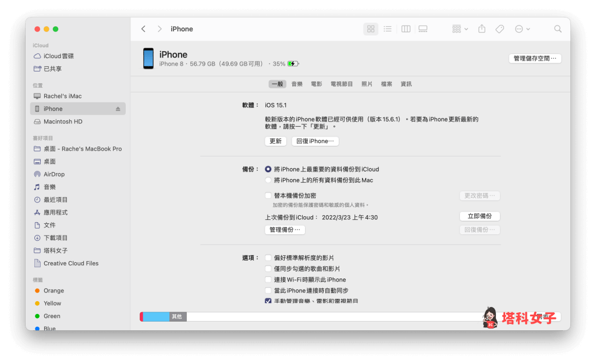Click the Share toolbar icon
Screen dimensions: 596x364
481,28
